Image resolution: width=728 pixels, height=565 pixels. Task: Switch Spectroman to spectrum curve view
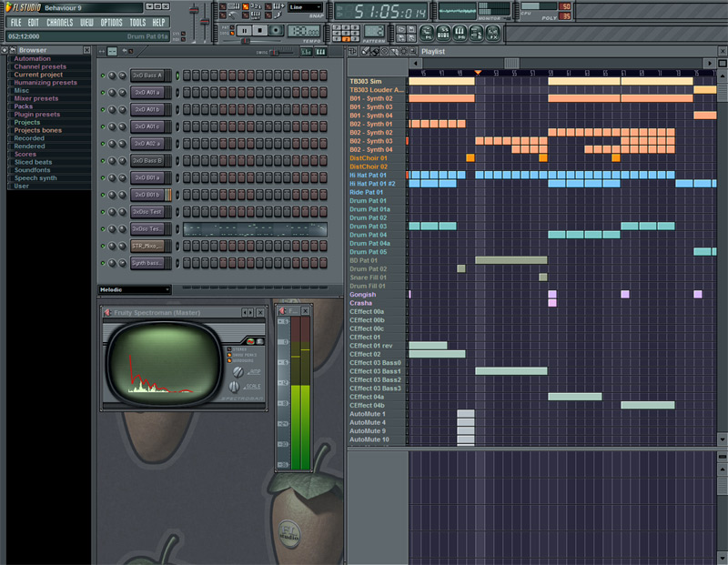tap(251, 341)
